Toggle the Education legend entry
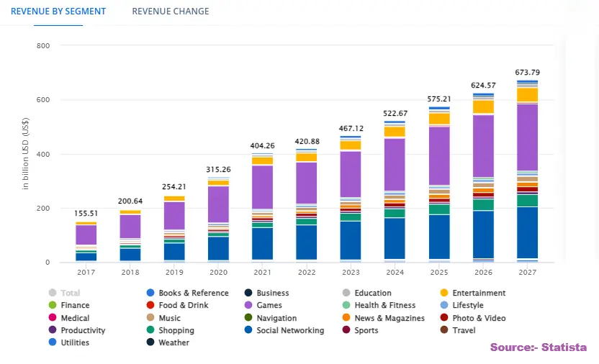The image size is (599, 364). (366, 293)
